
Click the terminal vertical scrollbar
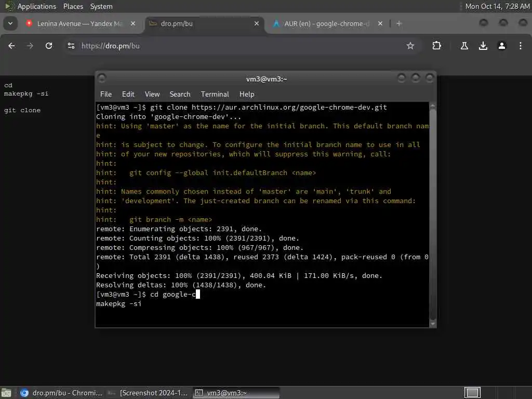(433, 215)
